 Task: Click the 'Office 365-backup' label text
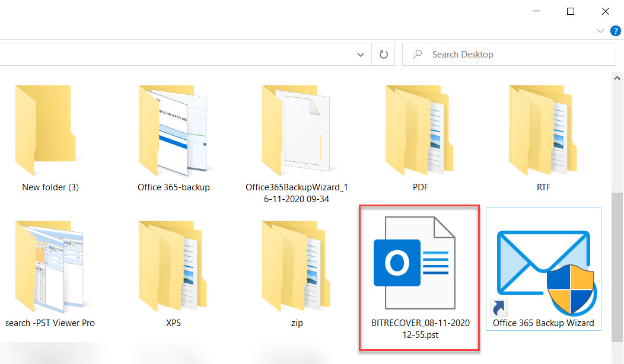pyautogui.click(x=174, y=187)
